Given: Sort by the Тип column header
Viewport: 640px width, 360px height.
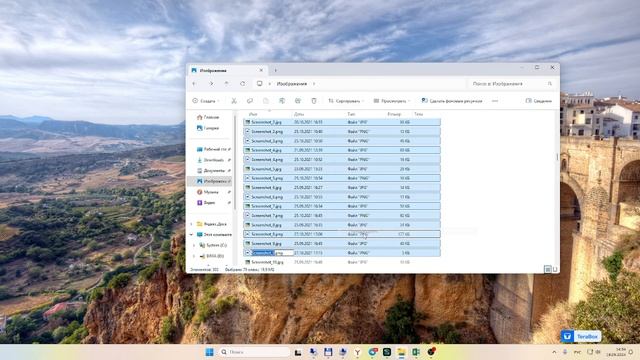Looking at the screenshot, I should coord(351,114).
